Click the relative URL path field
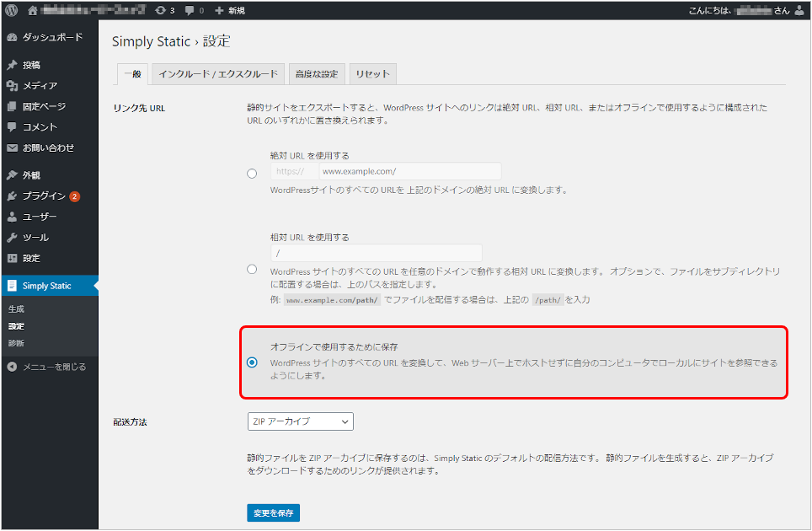This screenshot has width=812, height=531. (377, 254)
